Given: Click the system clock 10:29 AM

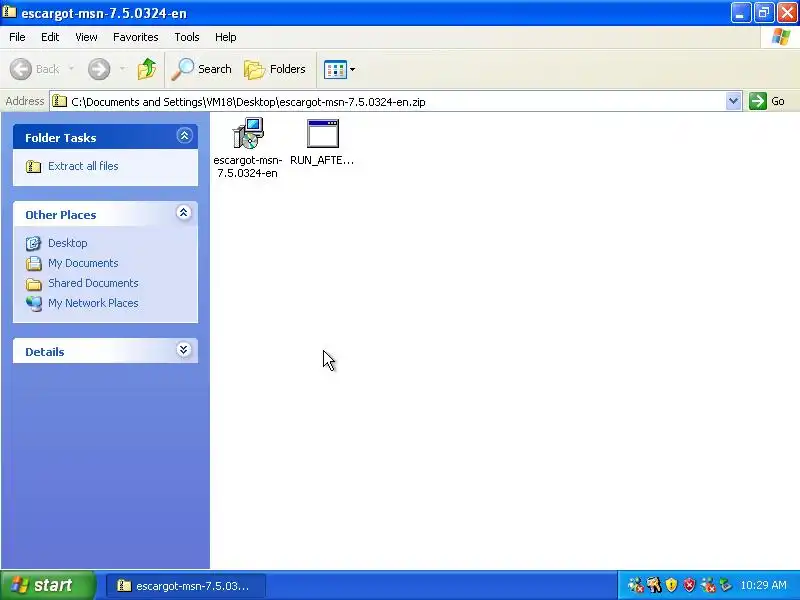Looking at the screenshot, I should 763,585.
